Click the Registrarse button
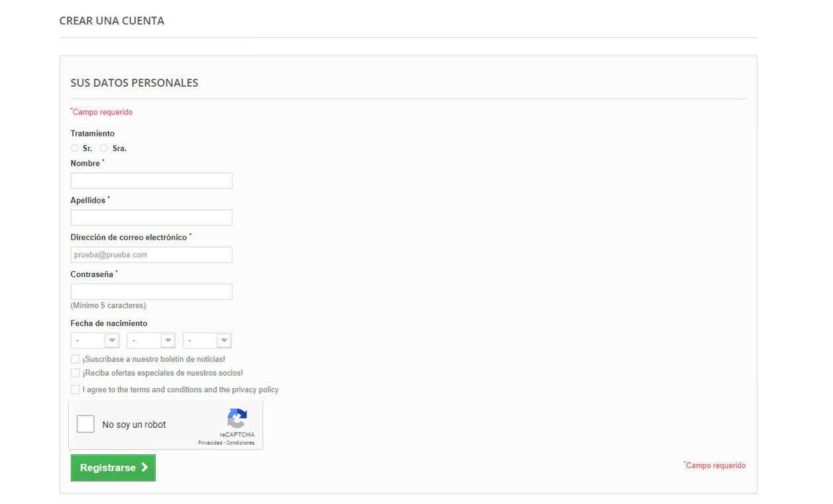 pos(113,468)
